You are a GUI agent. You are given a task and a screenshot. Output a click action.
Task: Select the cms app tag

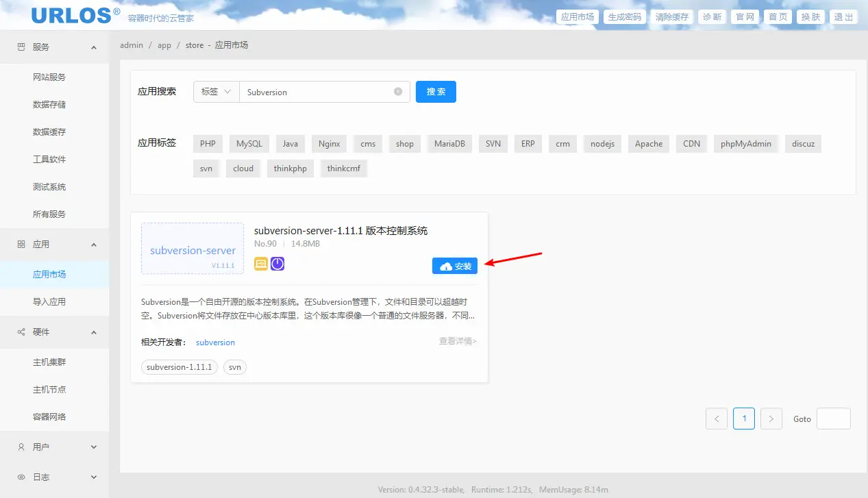click(368, 144)
